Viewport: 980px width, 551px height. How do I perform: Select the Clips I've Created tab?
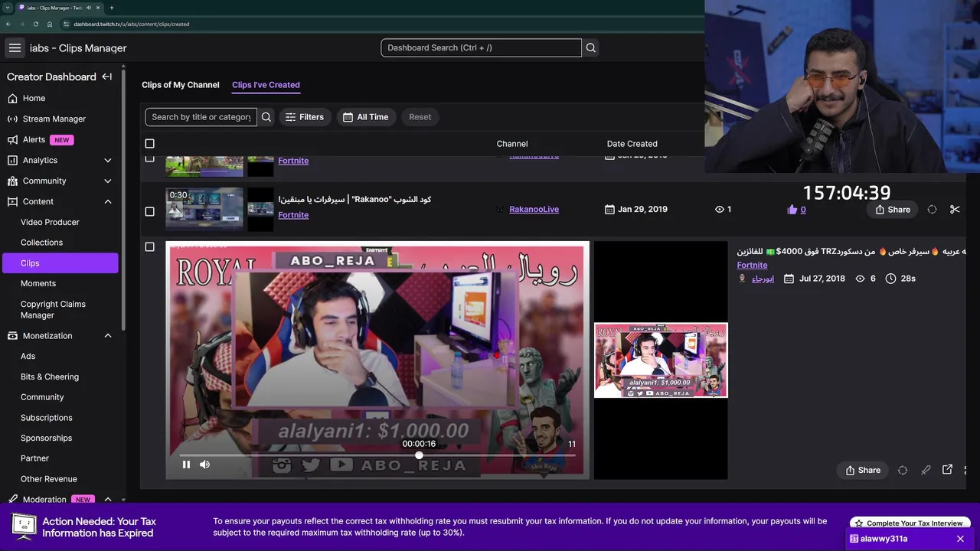click(x=266, y=85)
